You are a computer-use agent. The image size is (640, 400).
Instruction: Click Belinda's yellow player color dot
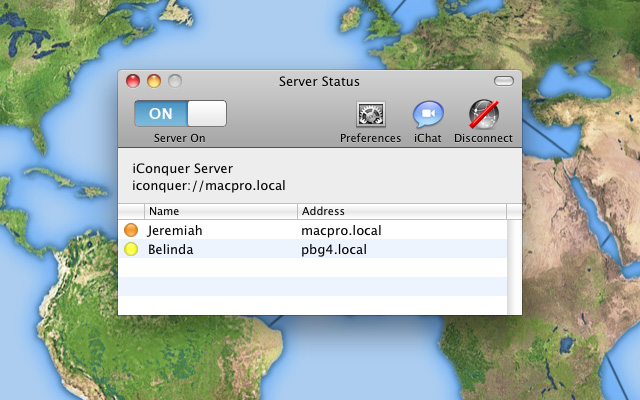(131, 249)
